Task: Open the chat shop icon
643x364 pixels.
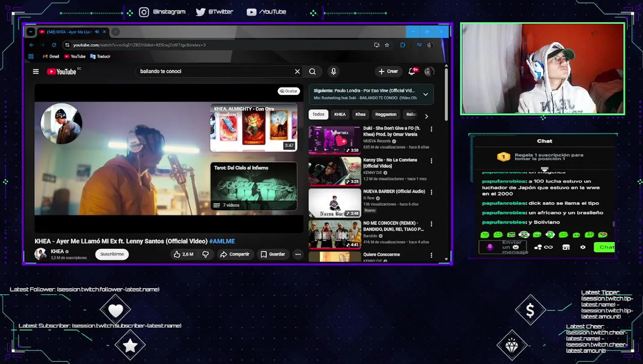Action: pyautogui.click(x=566, y=247)
